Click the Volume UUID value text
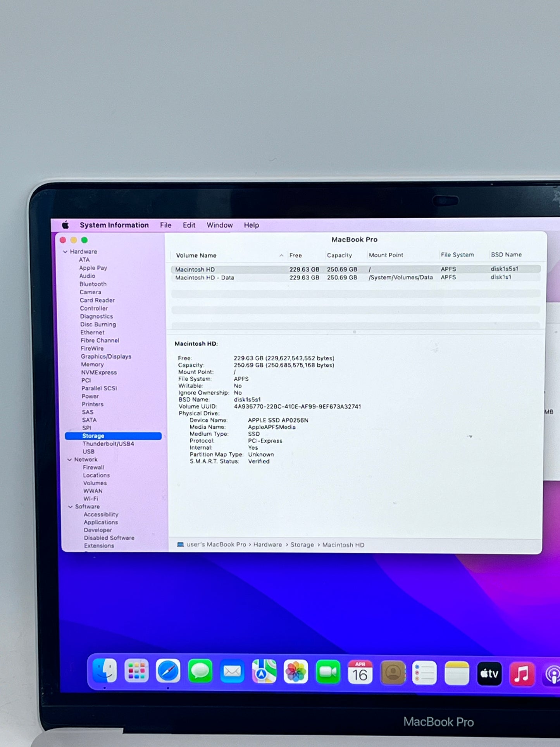 point(297,407)
